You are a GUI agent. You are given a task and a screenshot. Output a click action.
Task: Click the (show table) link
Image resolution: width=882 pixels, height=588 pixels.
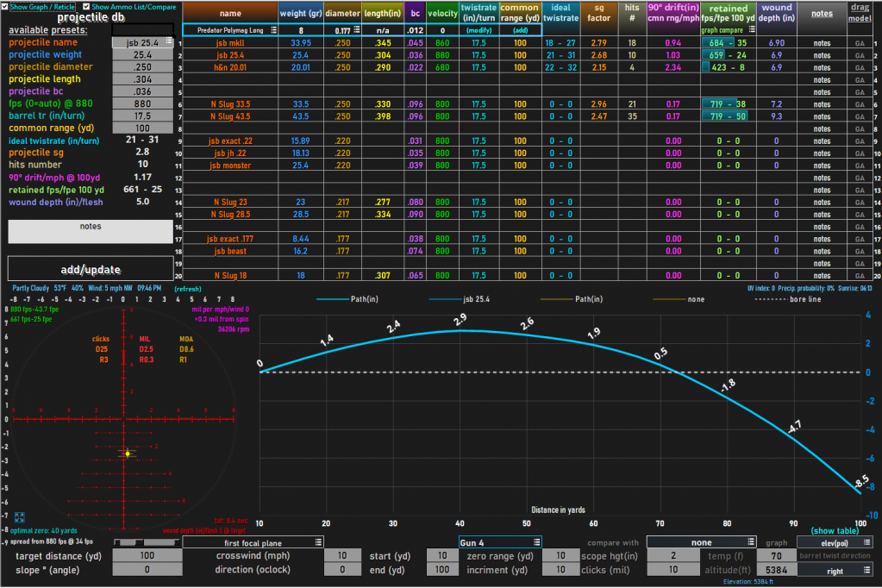tap(835, 530)
